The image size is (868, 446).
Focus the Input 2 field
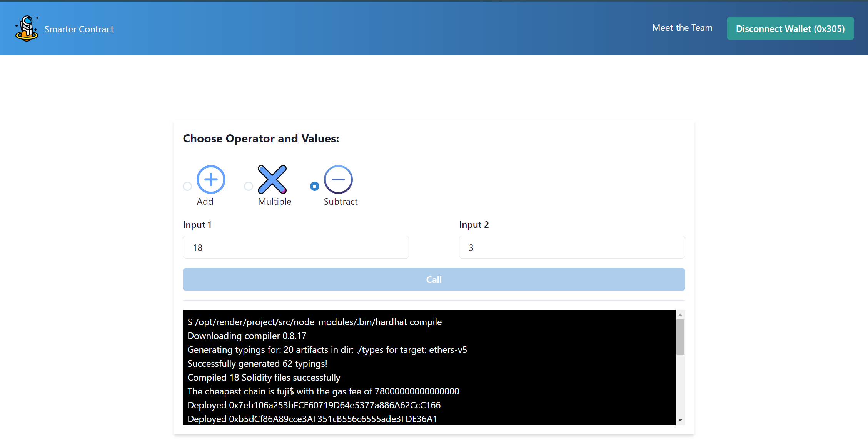pos(572,247)
